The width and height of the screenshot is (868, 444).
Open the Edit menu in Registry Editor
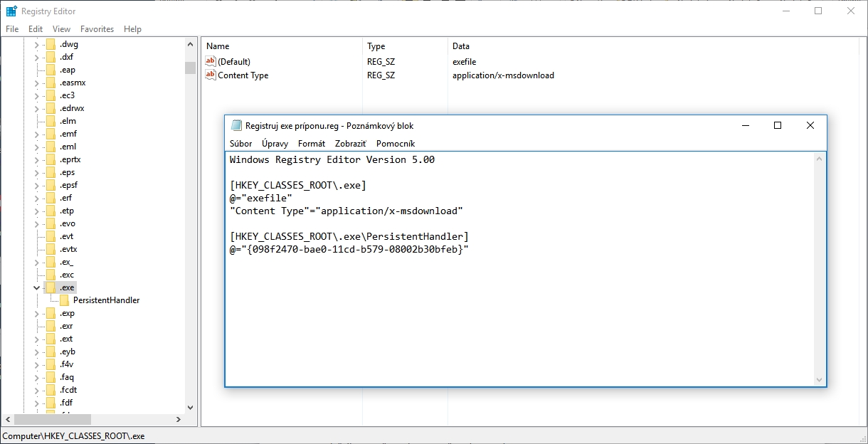coord(36,29)
